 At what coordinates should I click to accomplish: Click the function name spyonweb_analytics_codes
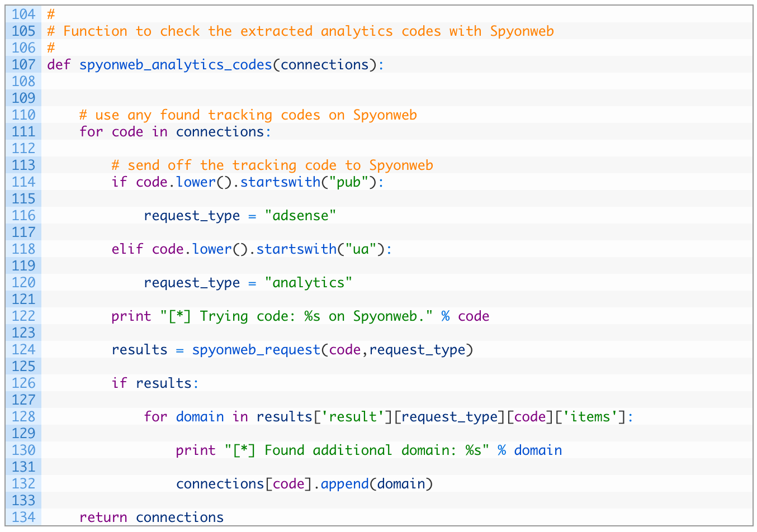176,65
